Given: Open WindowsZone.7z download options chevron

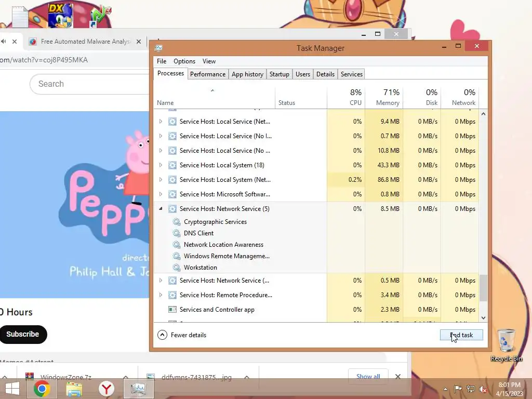Looking at the screenshot, I should (126, 377).
